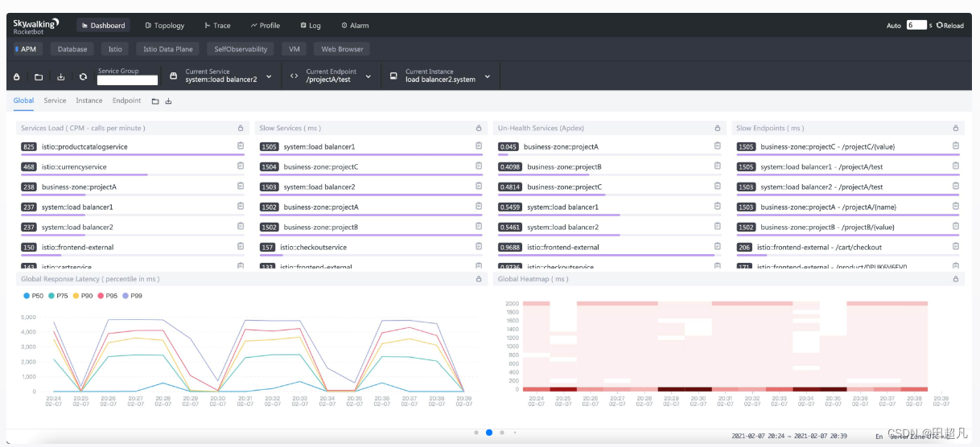Click the first pagination dot at bottom
Viewport: 980px width, 447px height.
[x=476, y=433]
